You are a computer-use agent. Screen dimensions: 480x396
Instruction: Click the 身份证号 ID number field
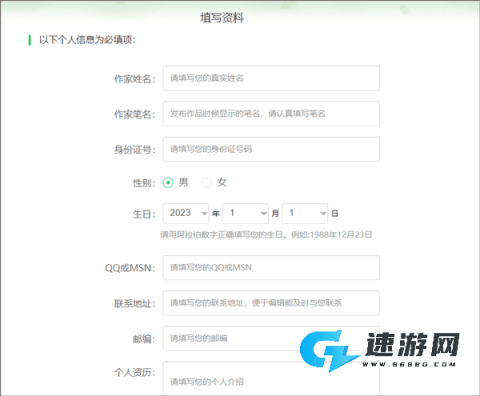coord(271,149)
